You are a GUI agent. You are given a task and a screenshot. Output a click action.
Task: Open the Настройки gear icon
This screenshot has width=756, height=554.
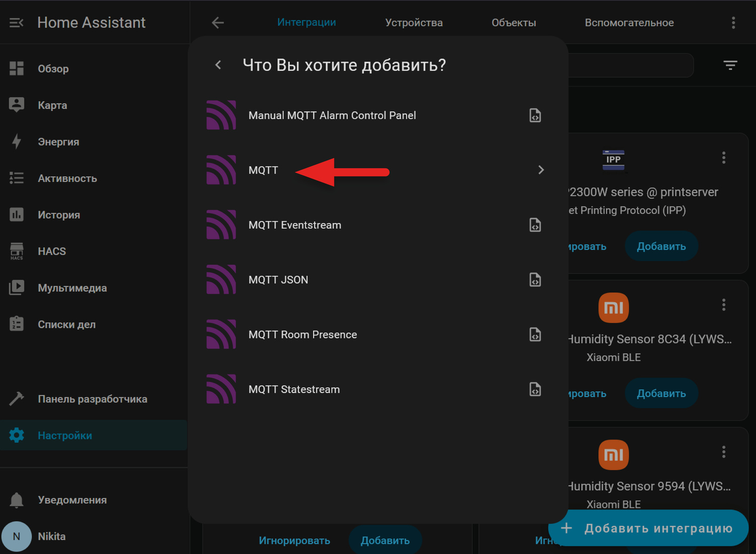[x=17, y=435]
